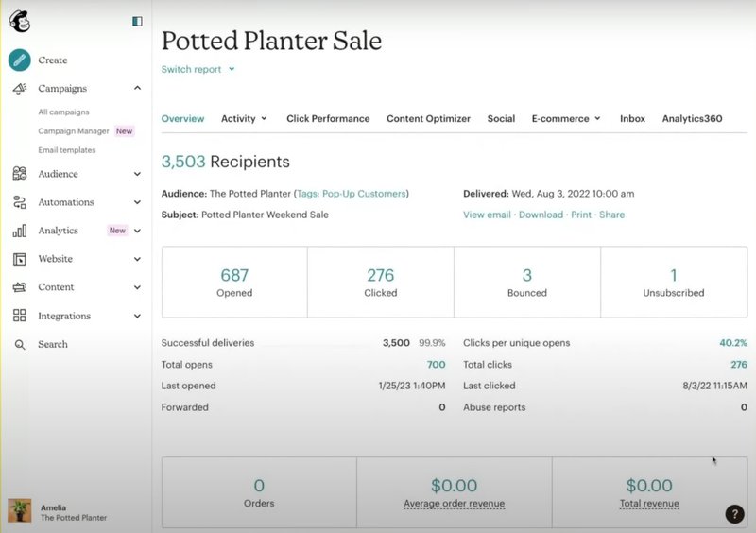
Task: Open the Inbox tab
Action: pyautogui.click(x=632, y=119)
